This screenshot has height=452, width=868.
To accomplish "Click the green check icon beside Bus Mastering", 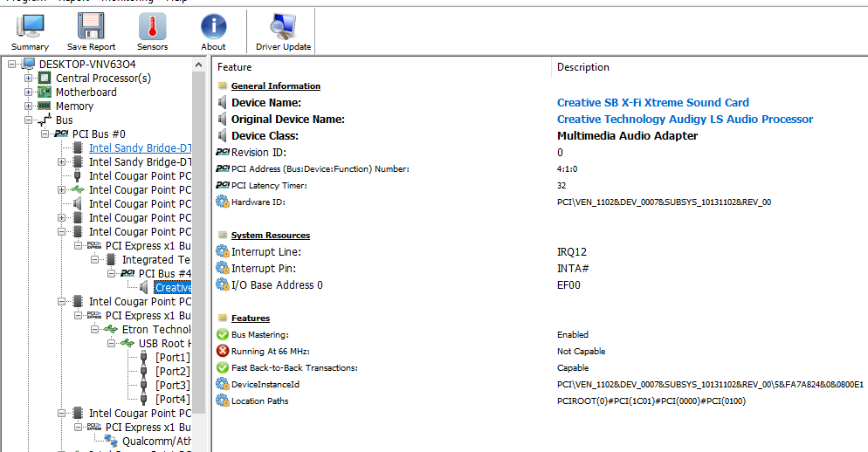I will pyautogui.click(x=223, y=335).
